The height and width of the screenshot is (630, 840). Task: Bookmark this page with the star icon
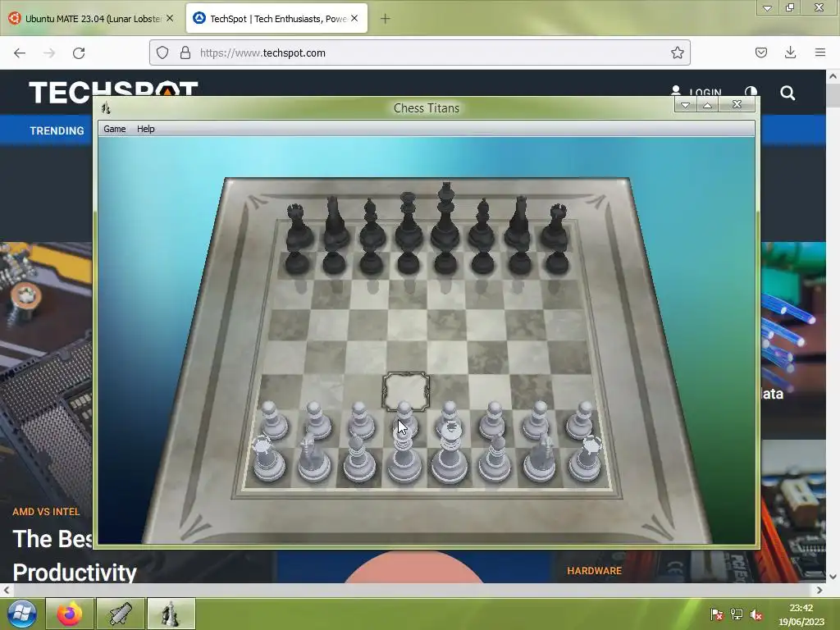coord(677,52)
